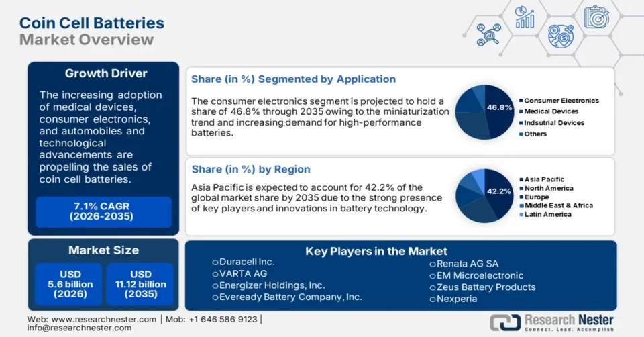Screen dimensions: 644x337
Task: Click the Latin America legend swatch
Action: pyautogui.click(x=520, y=214)
